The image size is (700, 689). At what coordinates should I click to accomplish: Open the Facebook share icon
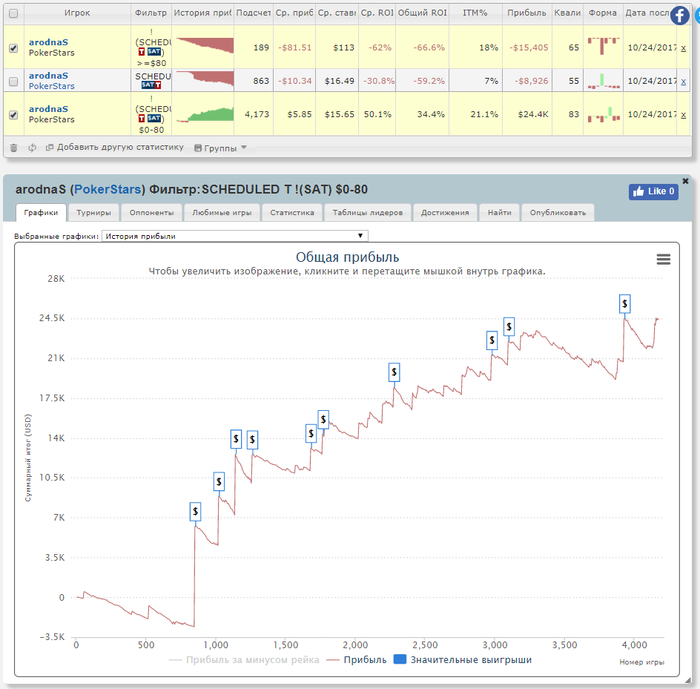679,16
